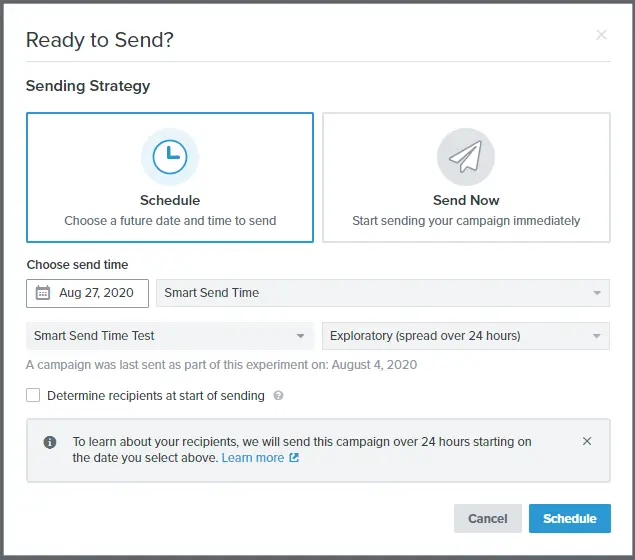Open the Smart Send Time dropdown
Viewport: 635px width, 560px height.
click(x=383, y=293)
